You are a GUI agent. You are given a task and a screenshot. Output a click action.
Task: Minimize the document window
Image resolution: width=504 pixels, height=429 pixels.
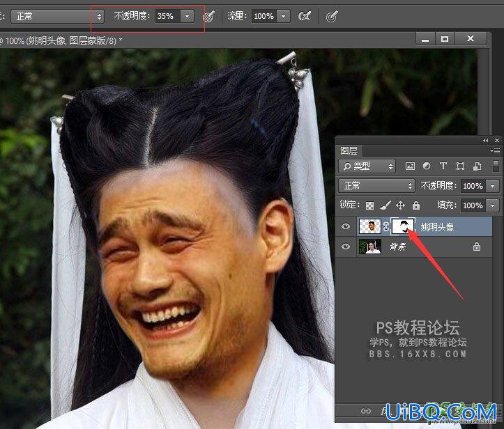coord(425,39)
